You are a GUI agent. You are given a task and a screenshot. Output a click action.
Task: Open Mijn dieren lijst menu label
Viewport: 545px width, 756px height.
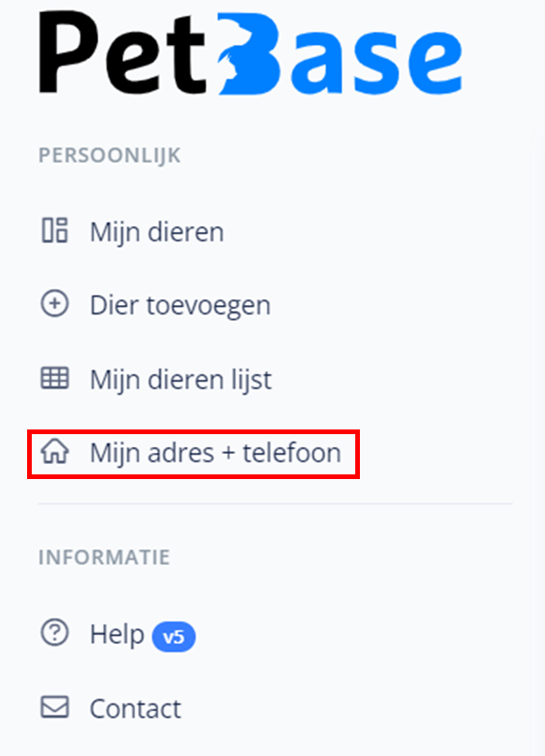click(x=180, y=380)
